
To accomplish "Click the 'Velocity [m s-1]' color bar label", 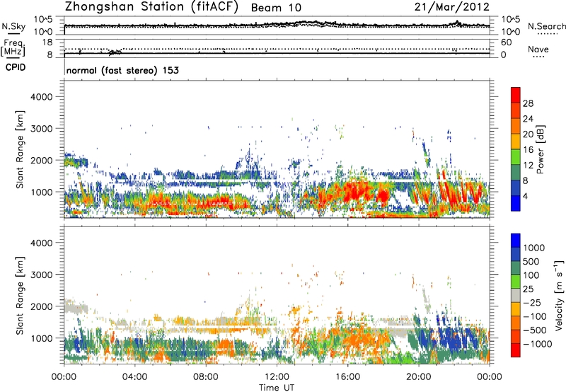I will [559, 295].
